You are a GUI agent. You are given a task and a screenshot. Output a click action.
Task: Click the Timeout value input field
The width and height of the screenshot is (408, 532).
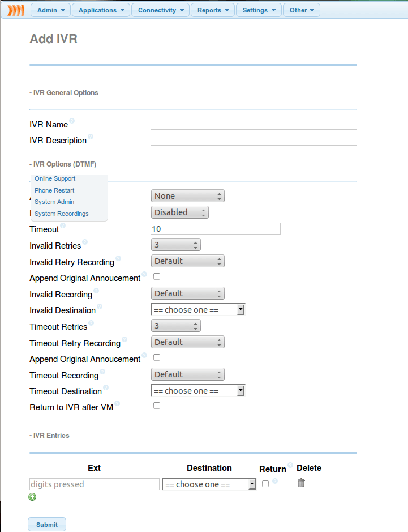215,228
